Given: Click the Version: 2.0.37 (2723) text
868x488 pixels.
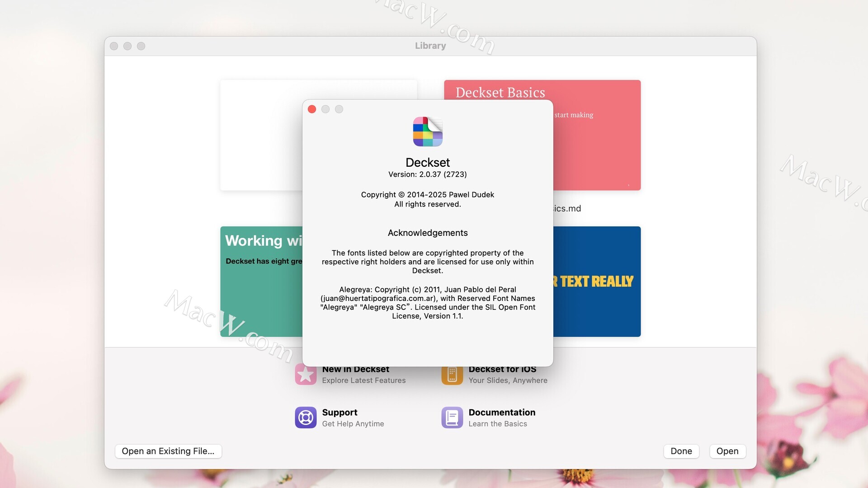Looking at the screenshot, I should (x=428, y=174).
